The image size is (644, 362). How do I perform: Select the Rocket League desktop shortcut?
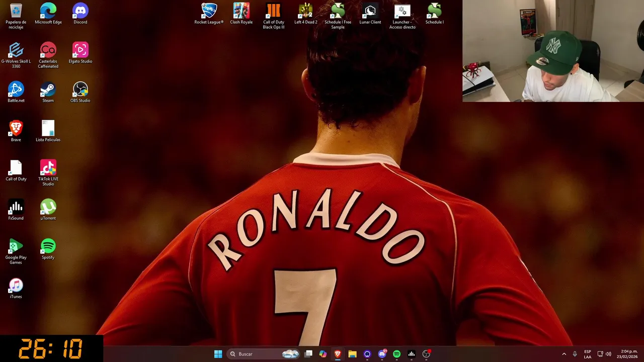209,14
